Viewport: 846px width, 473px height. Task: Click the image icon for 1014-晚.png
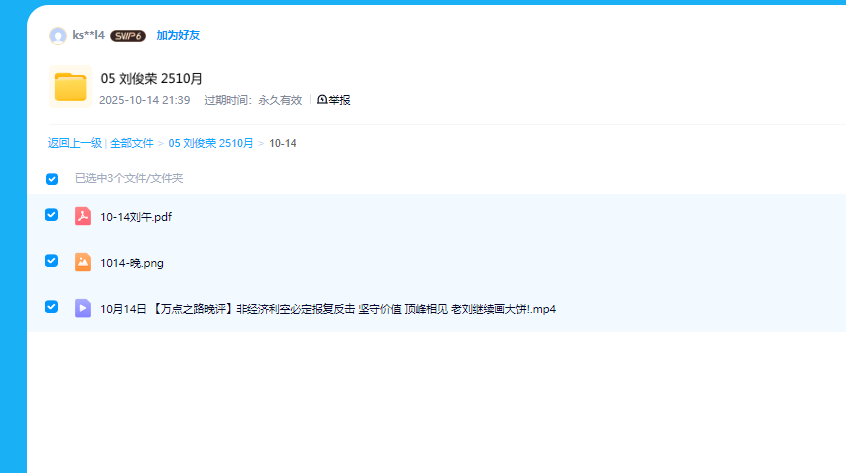tap(83, 262)
